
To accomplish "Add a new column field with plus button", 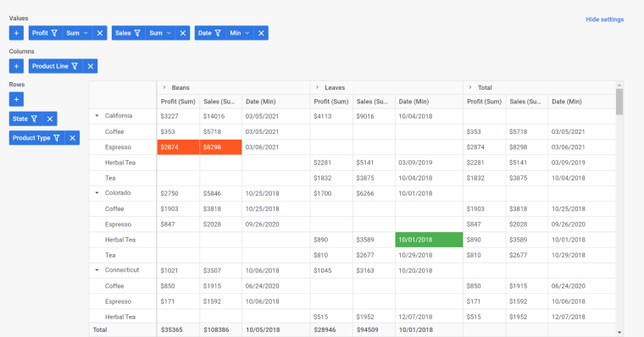I will (16, 66).
